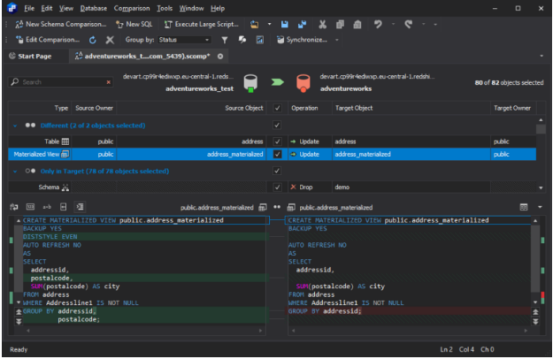554x360 pixels.
Task: Open the Group by Status dropdown
Action: click(184, 40)
